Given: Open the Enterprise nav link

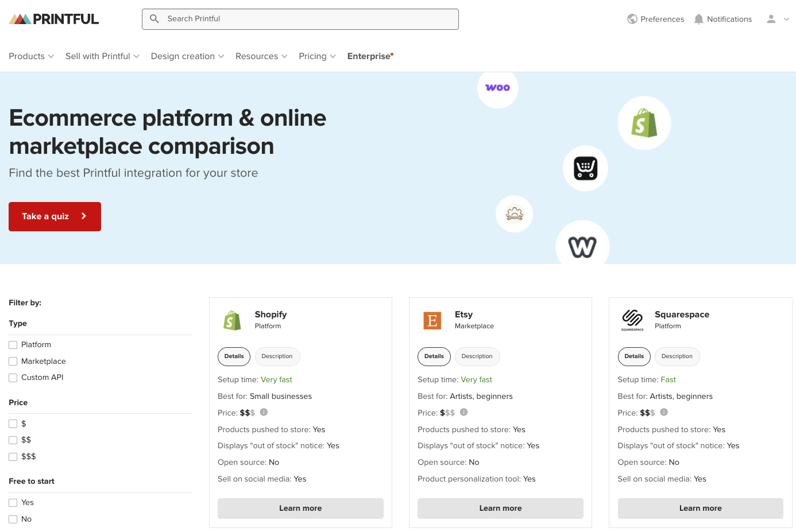Looking at the screenshot, I should click(x=370, y=56).
